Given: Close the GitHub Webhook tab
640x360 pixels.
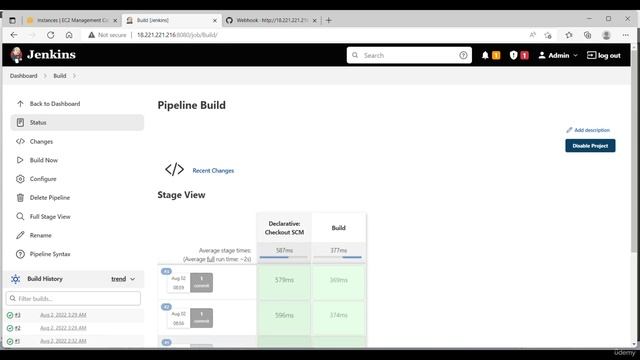Looking at the screenshot, I should coord(314,20).
